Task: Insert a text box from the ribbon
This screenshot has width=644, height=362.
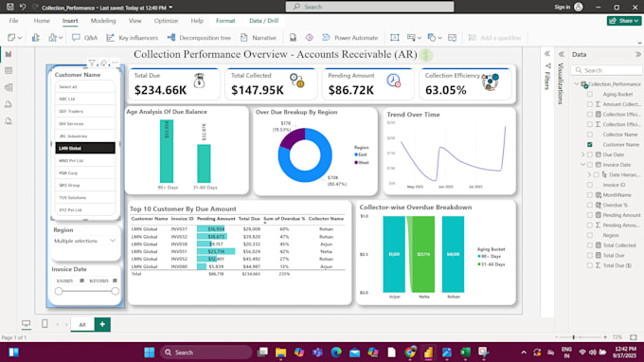Action: pyautogui.click(x=394, y=38)
